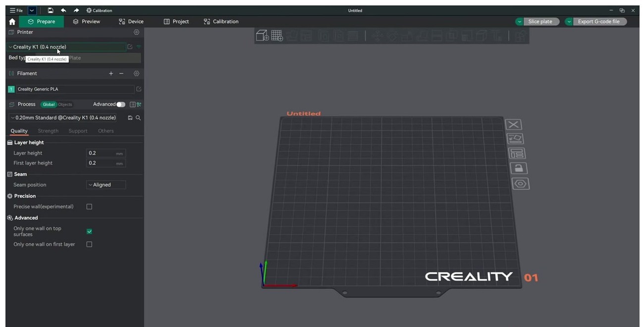Open the Creality K1 printer preset dropdown
The width and height of the screenshot is (644, 327).
(x=66, y=47)
